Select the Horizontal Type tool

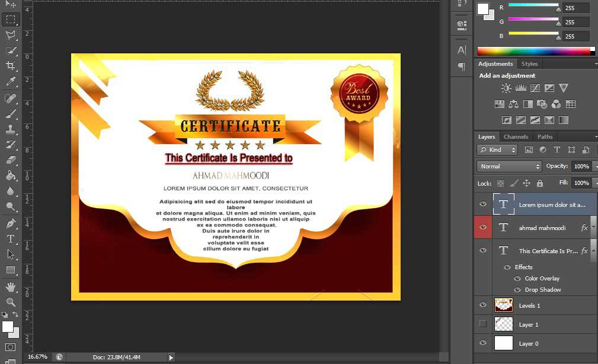pos(11,239)
